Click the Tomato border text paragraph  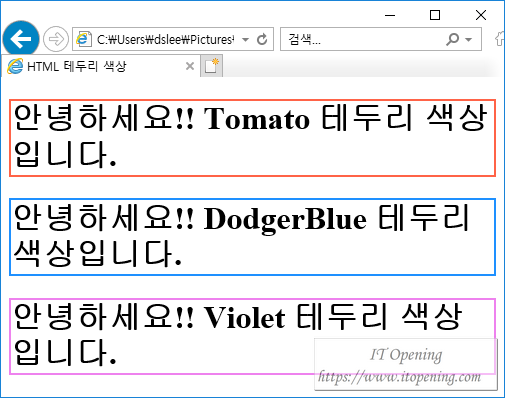click(252, 138)
